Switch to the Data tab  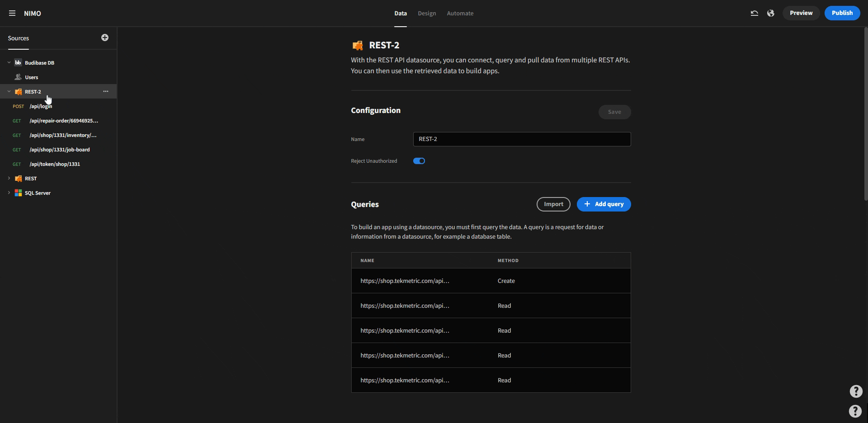[x=401, y=13]
